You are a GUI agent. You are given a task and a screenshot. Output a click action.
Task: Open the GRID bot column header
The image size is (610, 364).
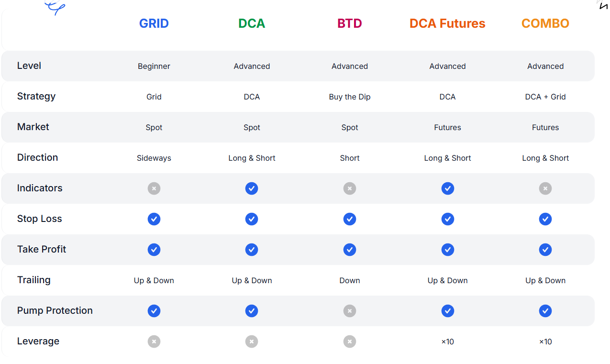pos(154,23)
